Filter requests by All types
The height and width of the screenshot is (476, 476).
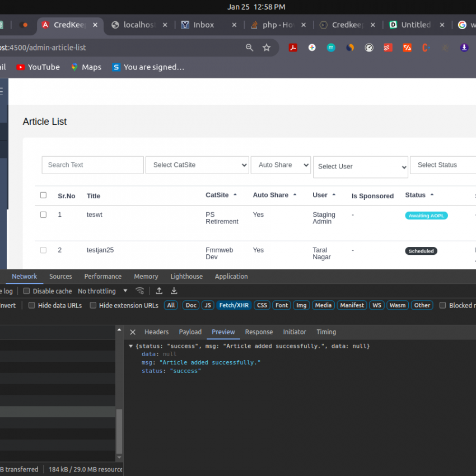(171, 305)
